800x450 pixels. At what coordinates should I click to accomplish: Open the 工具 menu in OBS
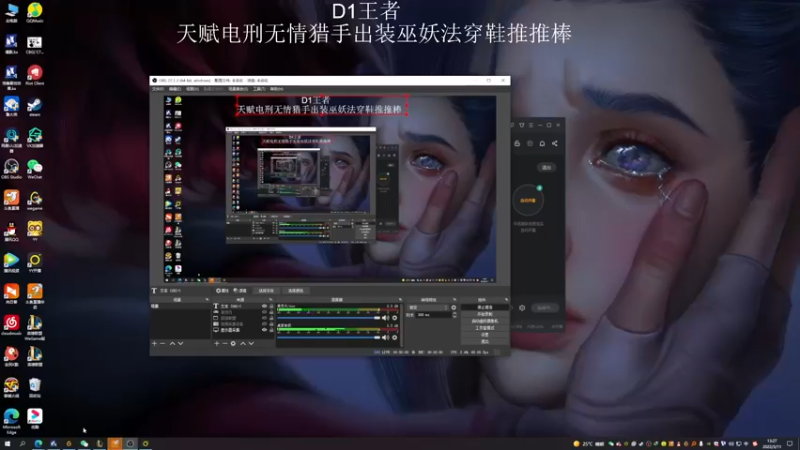[x=259, y=89]
